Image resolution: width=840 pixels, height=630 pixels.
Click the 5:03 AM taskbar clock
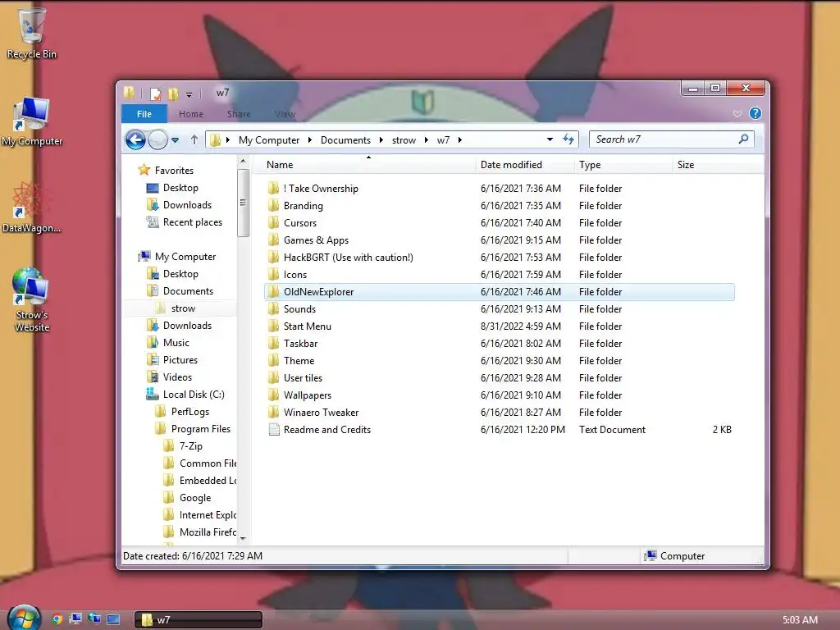point(800,620)
